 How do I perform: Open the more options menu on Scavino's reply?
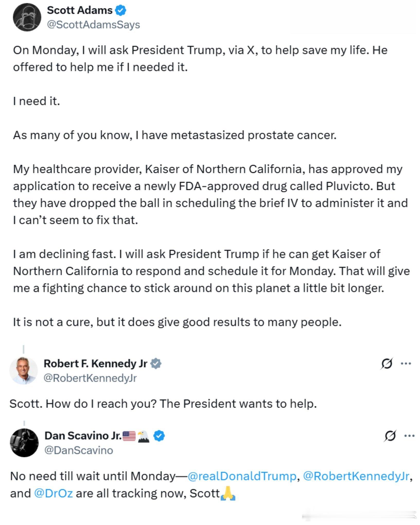pos(409,436)
